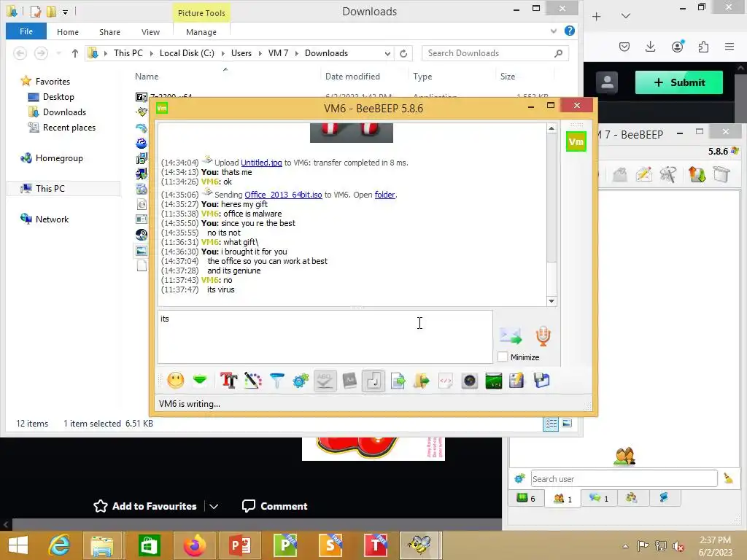747x560 pixels.
Task: Open the Office_2013_64bit.iso link
Action: click(283, 194)
